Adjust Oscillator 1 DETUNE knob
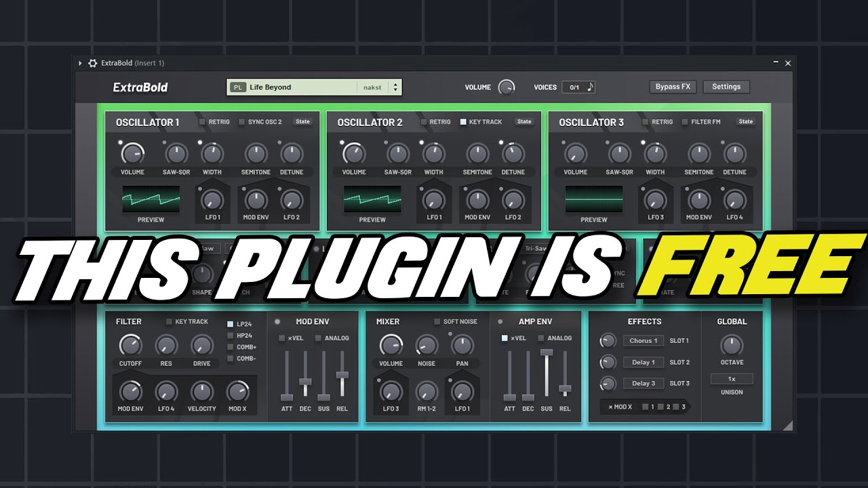This screenshot has height=488, width=868. pyautogui.click(x=292, y=154)
